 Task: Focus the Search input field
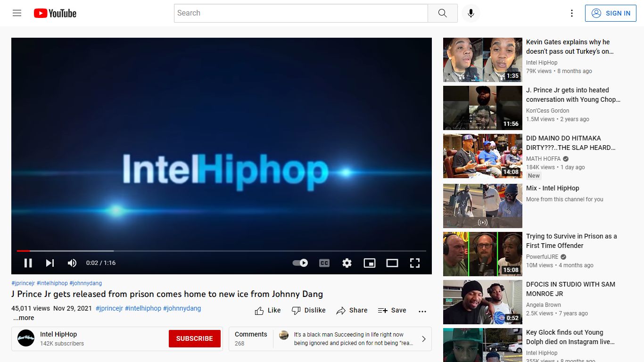[x=301, y=13]
